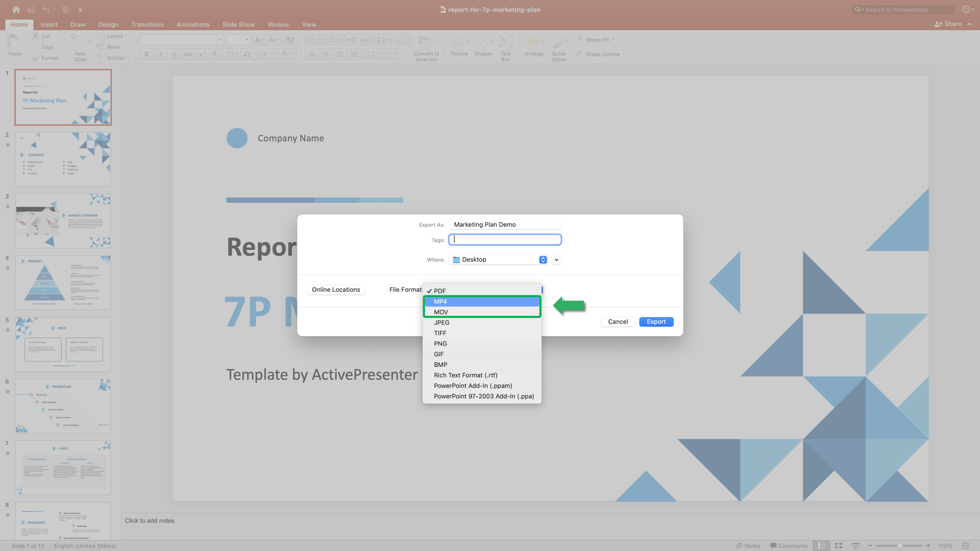Viewport: 980px width, 551px height.
Task: Click the Shape Outline icon
Action: [580, 53]
